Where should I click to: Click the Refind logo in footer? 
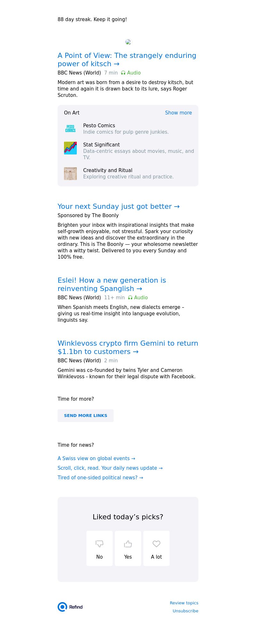pos(70,607)
